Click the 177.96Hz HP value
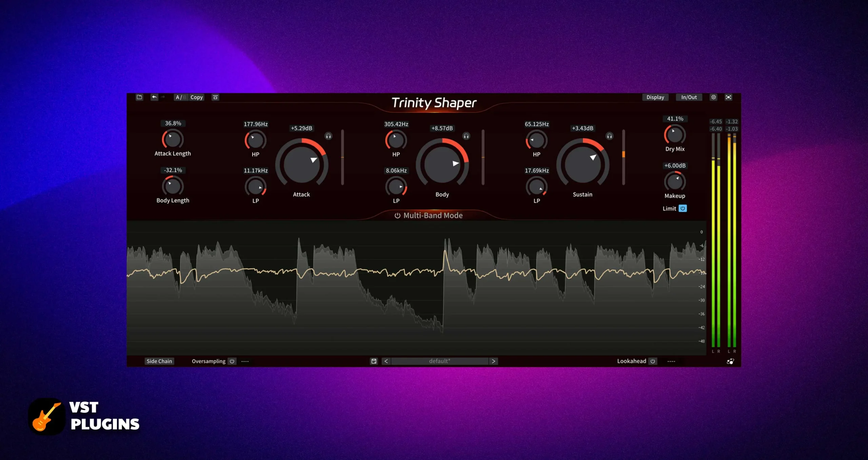Viewport: 868px width, 460px height. (256, 124)
